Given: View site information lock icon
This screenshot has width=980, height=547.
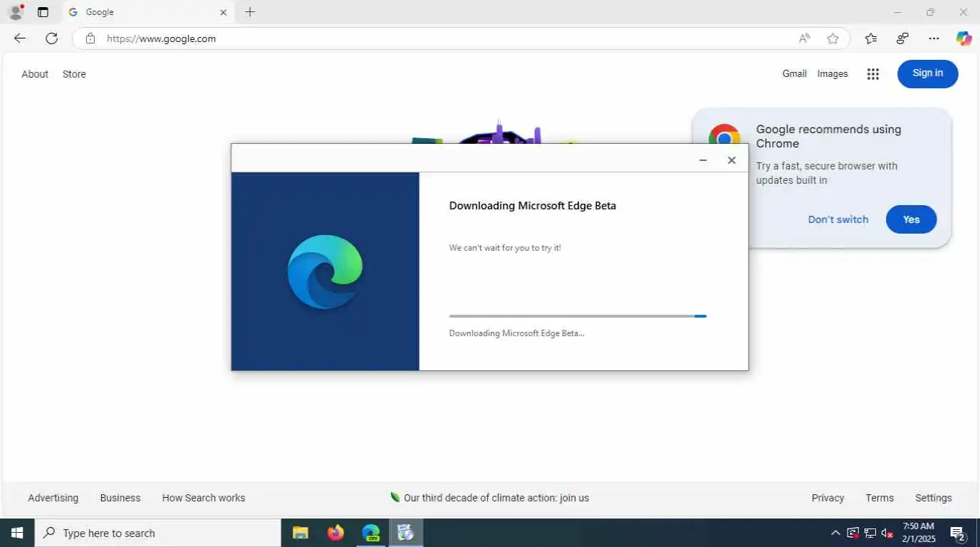Looking at the screenshot, I should pyautogui.click(x=90, y=38).
